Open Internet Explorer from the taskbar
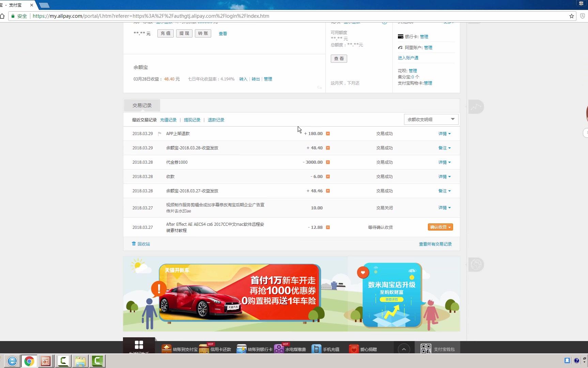588x368 pixels. [x=12, y=361]
